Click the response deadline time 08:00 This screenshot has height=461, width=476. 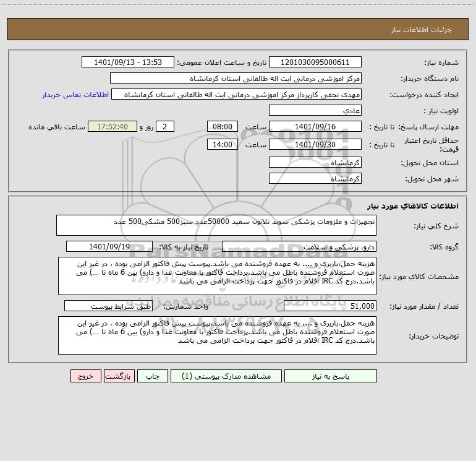click(x=222, y=127)
